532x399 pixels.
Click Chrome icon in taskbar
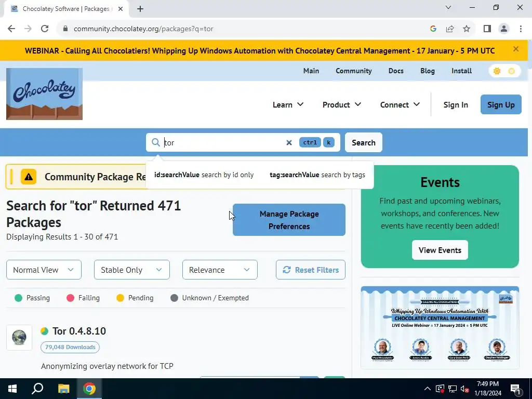(89, 389)
